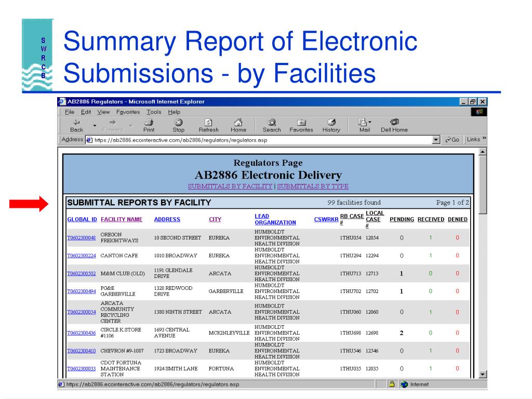Select the '10 SECOND STREET' address cell
The height and width of the screenshot is (399, 532).
click(178, 238)
